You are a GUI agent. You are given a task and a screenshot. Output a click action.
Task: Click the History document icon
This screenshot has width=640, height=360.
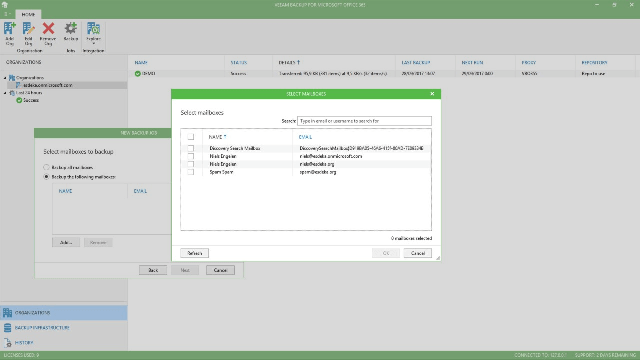[x=7, y=343]
